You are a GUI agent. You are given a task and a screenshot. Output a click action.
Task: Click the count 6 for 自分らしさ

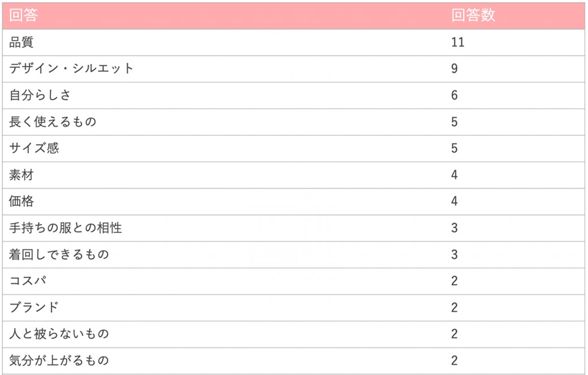pyautogui.click(x=454, y=96)
